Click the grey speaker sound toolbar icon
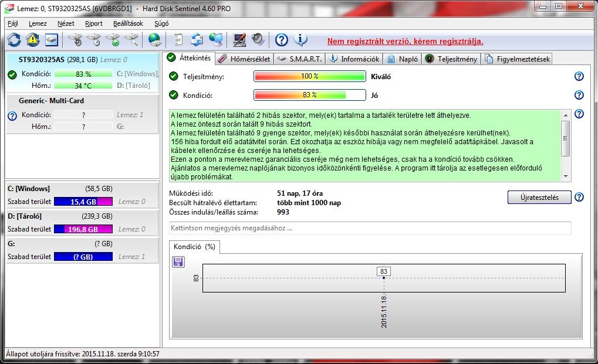This screenshot has width=598, height=364. pyautogui.click(x=258, y=40)
